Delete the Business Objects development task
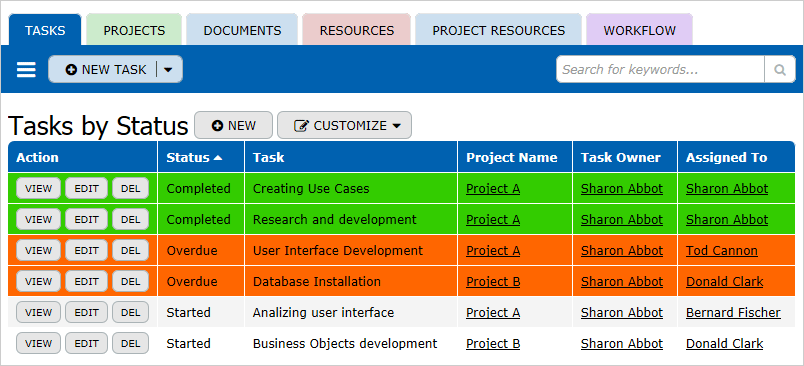 [x=131, y=343]
